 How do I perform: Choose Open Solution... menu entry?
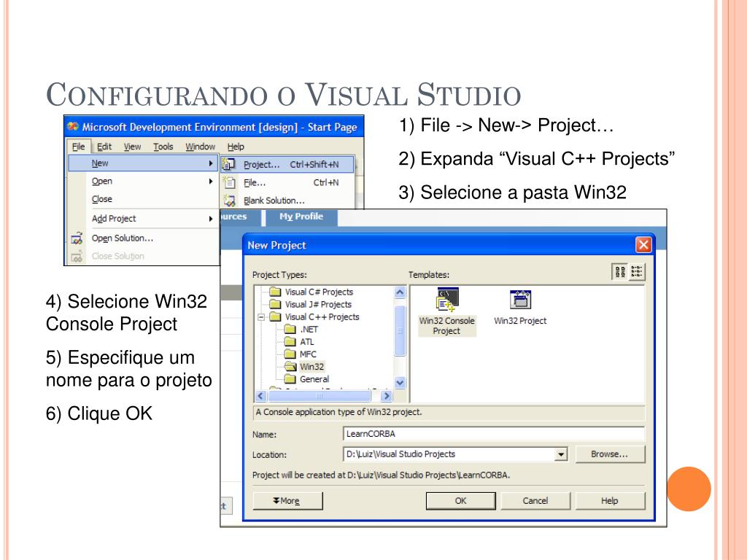click(143, 238)
